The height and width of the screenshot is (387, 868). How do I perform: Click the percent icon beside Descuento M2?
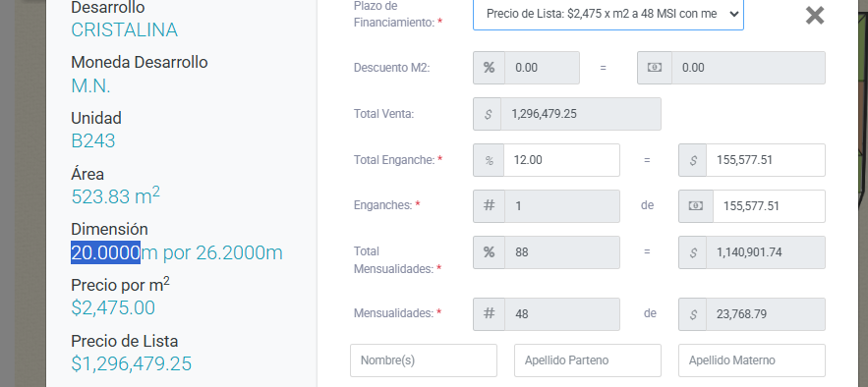pos(489,68)
